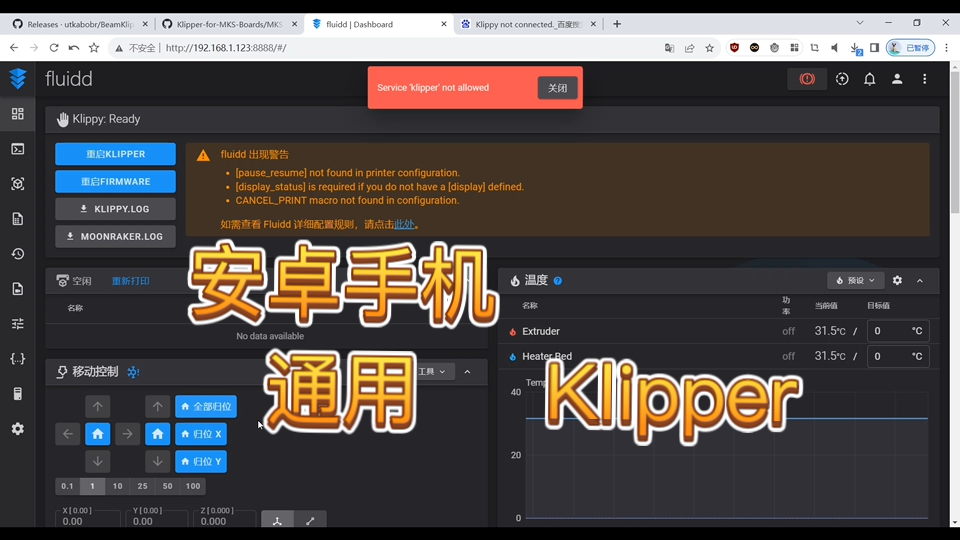Download MOONRAKER.LOG

point(115,236)
